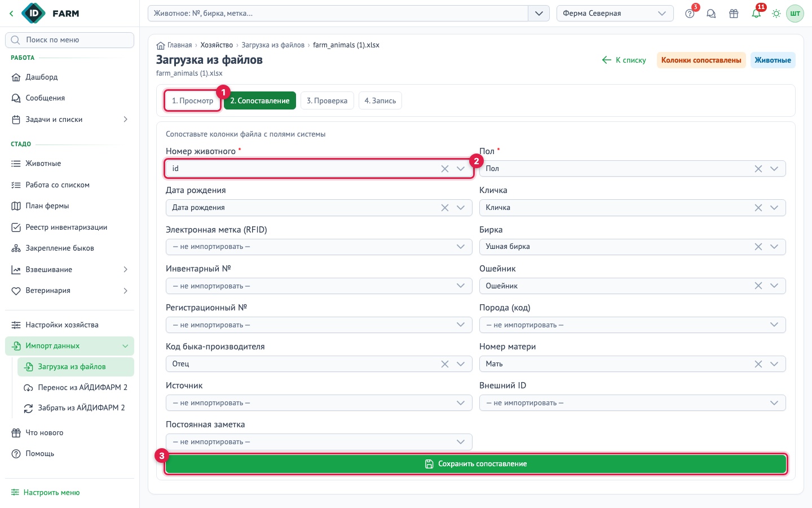Image resolution: width=812 pixels, height=508 pixels.
Task: Open Хозяйство breadcrumb link
Action: pos(217,45)
